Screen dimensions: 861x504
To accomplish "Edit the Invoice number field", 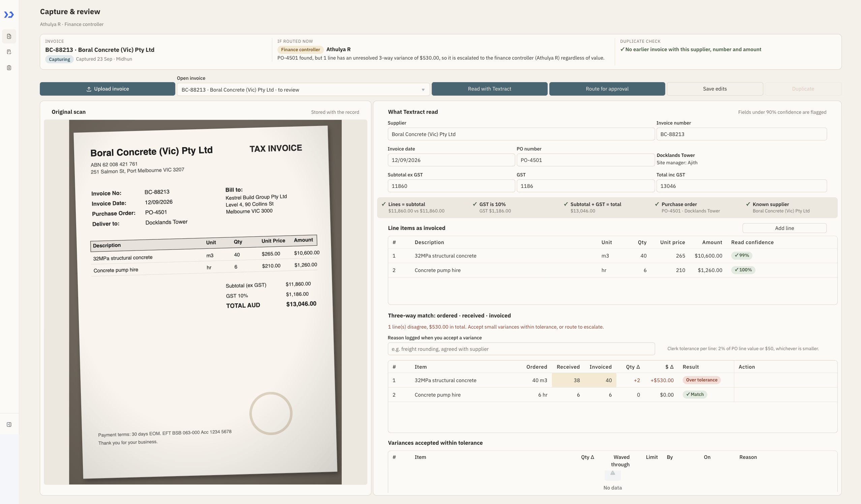I will [x=741, y=134].
